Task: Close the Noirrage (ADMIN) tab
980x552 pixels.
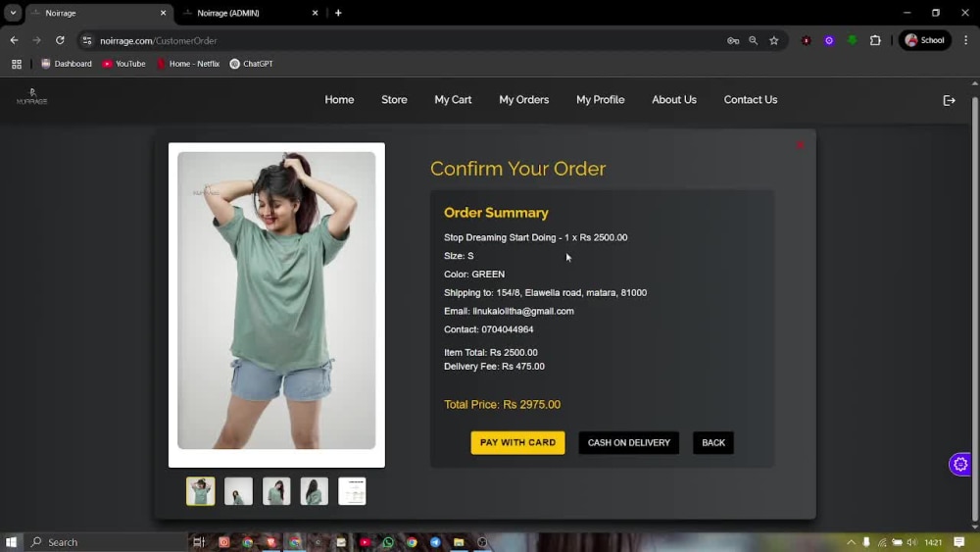Action: (x=315, y=13)
